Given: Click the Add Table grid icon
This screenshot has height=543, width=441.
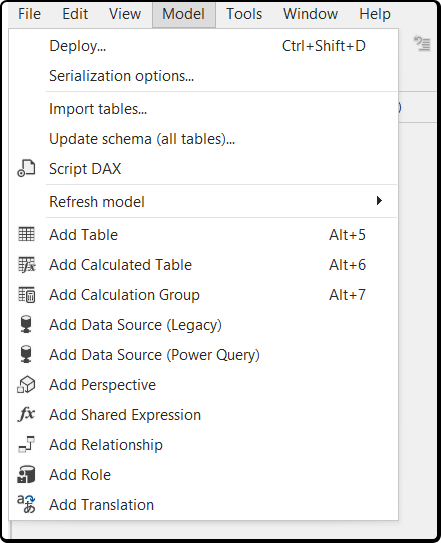Looking at the screenshot, I should 26,234.
